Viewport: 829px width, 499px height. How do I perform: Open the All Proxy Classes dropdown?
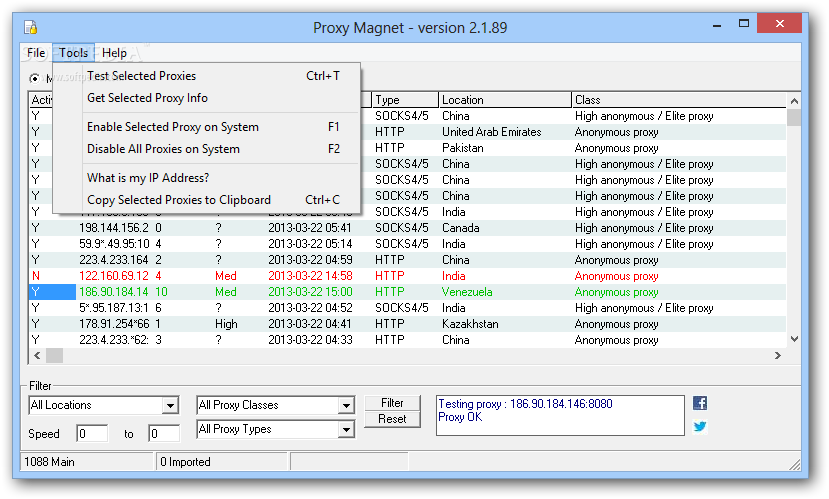tap(346, 405)
